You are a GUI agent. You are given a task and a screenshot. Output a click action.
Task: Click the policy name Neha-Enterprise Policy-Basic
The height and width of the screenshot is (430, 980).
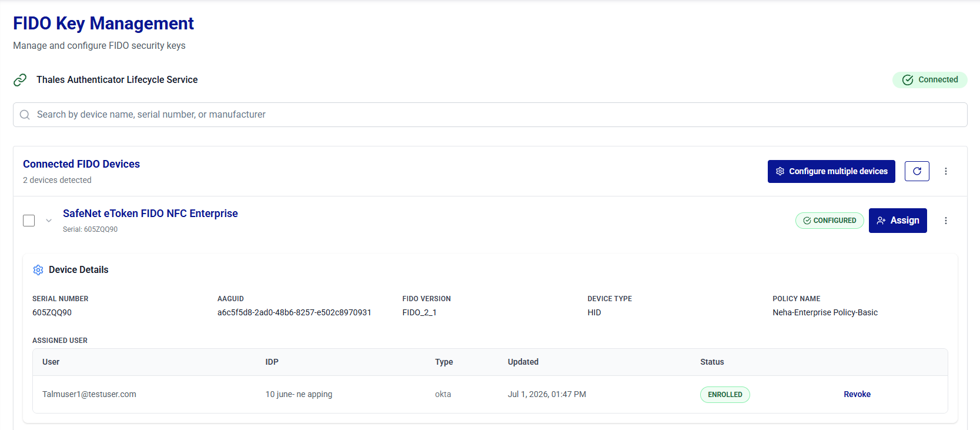(825, 312)
